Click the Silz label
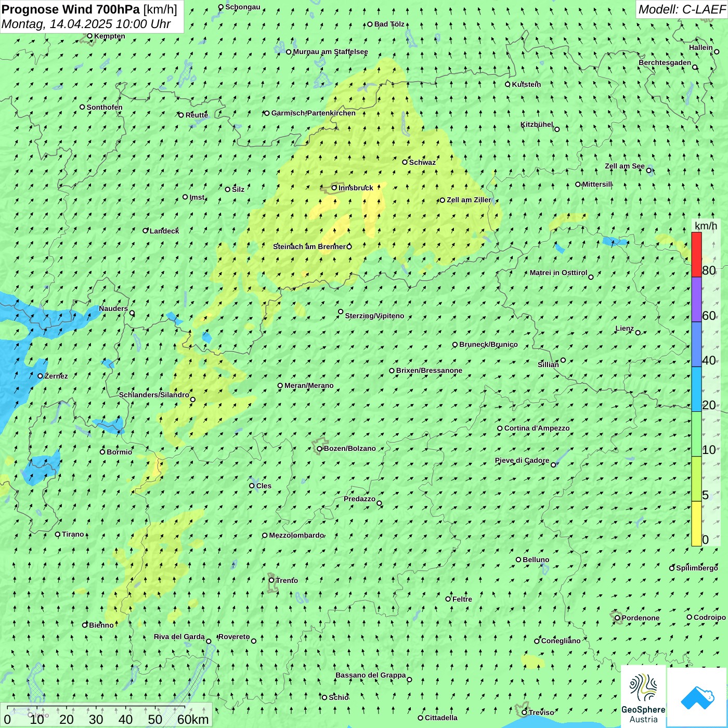This screenshot has height=728, width=728. point(238,189)
